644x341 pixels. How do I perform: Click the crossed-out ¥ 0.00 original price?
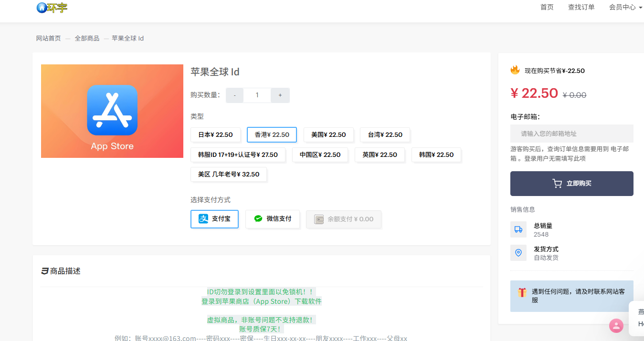(574, 95)
